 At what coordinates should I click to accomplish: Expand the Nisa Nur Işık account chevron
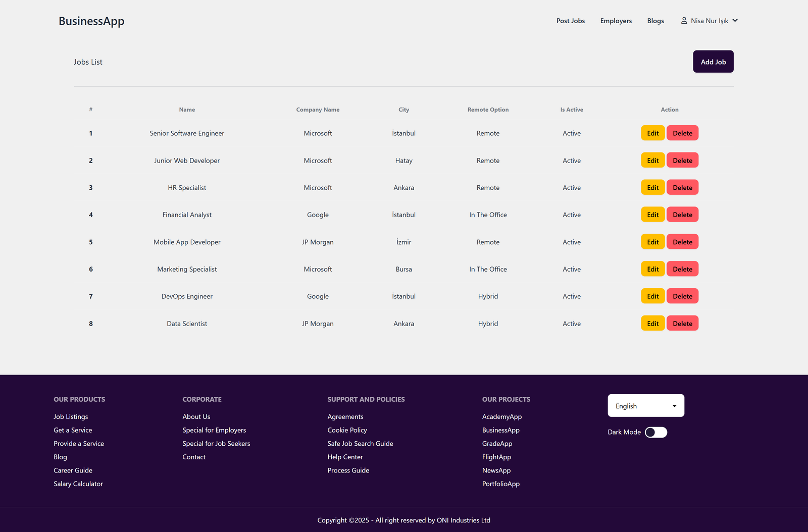pos(735,21)
